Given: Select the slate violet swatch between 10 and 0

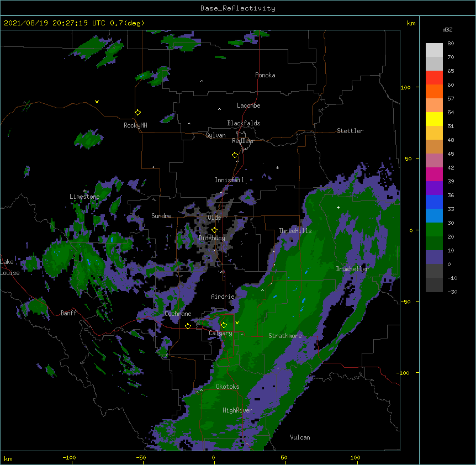Looking at the screenshot, I should click(434, 257).
